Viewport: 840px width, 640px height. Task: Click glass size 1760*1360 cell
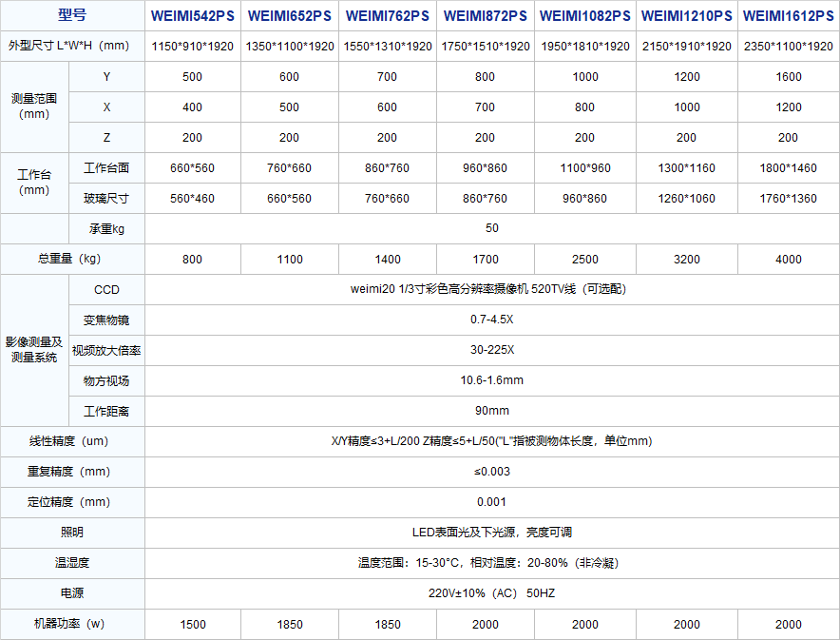tap(789, 199)
